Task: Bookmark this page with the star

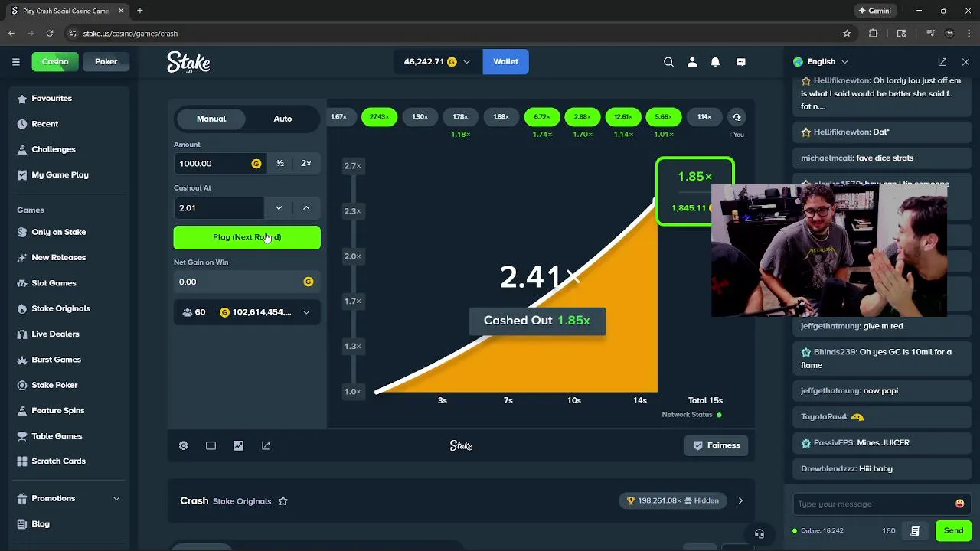Action: pyautogui.click(x=847, y=34)
